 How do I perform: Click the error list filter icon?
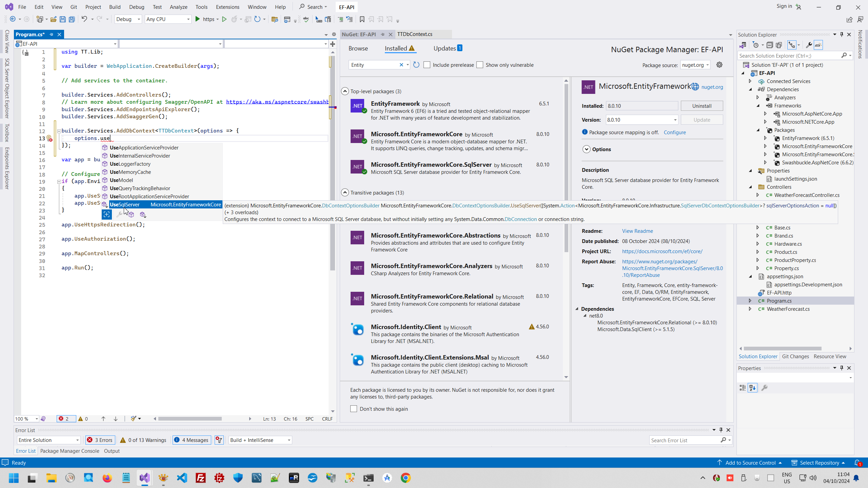[x=219, y=440]
